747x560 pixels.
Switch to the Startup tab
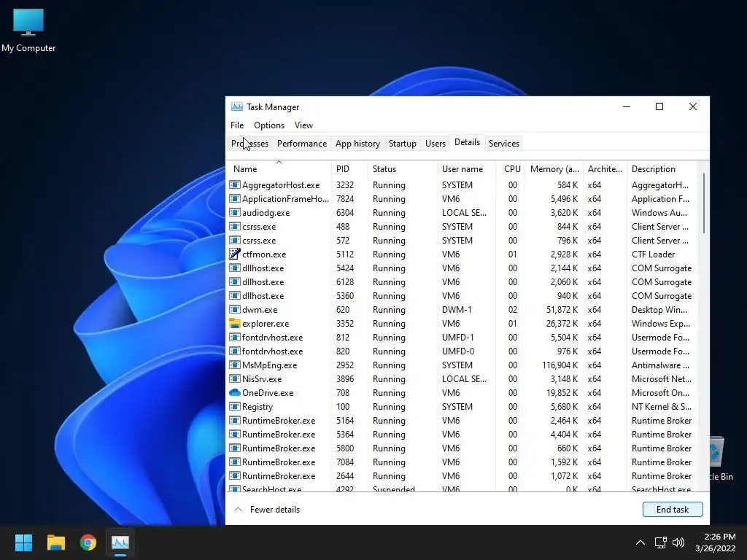point(402,144)
